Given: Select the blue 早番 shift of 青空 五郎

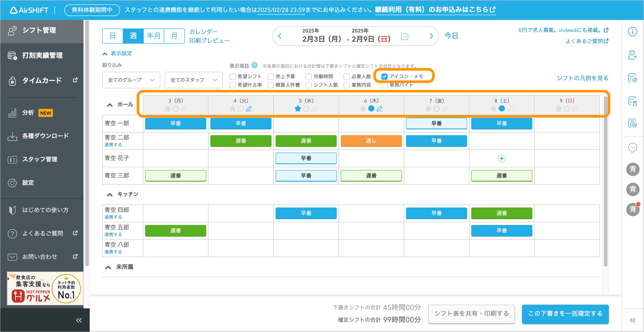Looking at the screenshot, I should (x=502, y=231).
